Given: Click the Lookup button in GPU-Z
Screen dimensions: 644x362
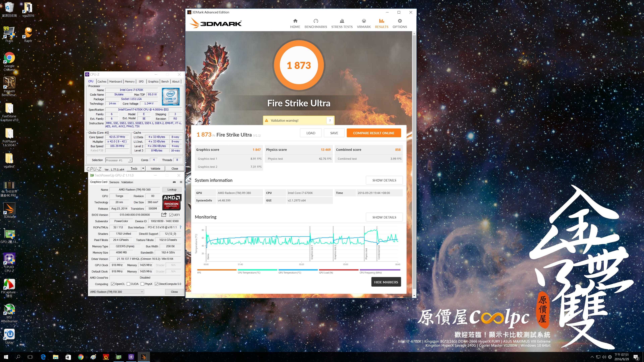Looking at the screenshot, I should click(172, 189).
